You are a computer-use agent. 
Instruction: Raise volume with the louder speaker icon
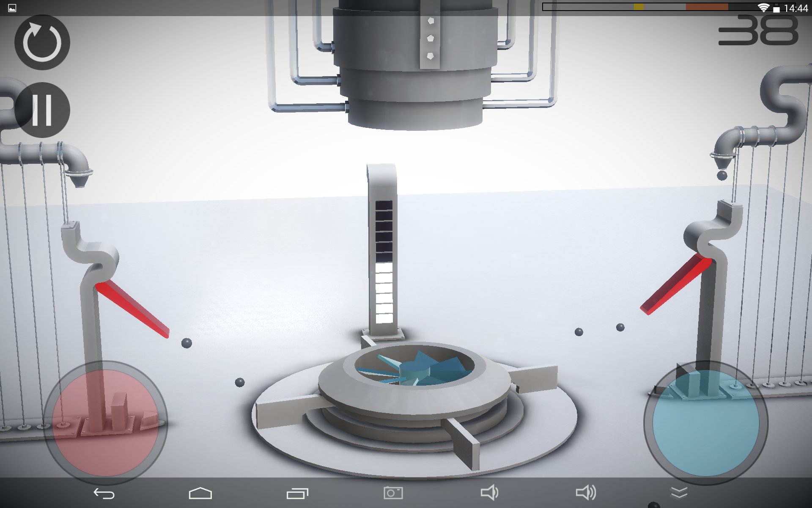click(x=586, y=492)
